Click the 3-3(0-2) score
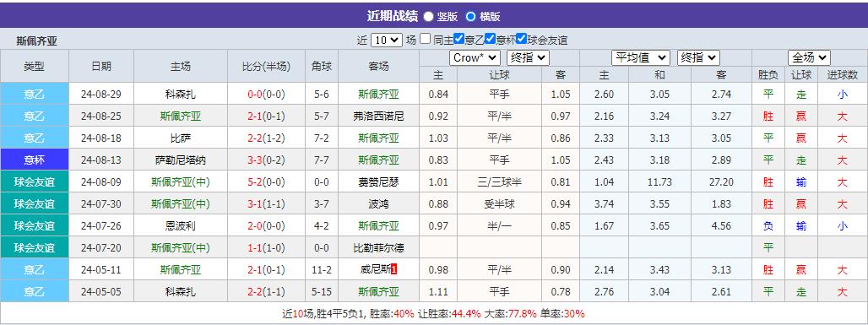 click(x=266, y=160)
